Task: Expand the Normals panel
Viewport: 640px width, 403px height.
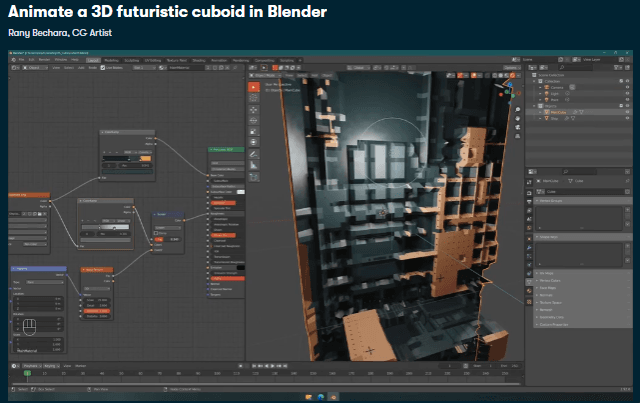Action: pyautogui.click(x=584, y=295)
